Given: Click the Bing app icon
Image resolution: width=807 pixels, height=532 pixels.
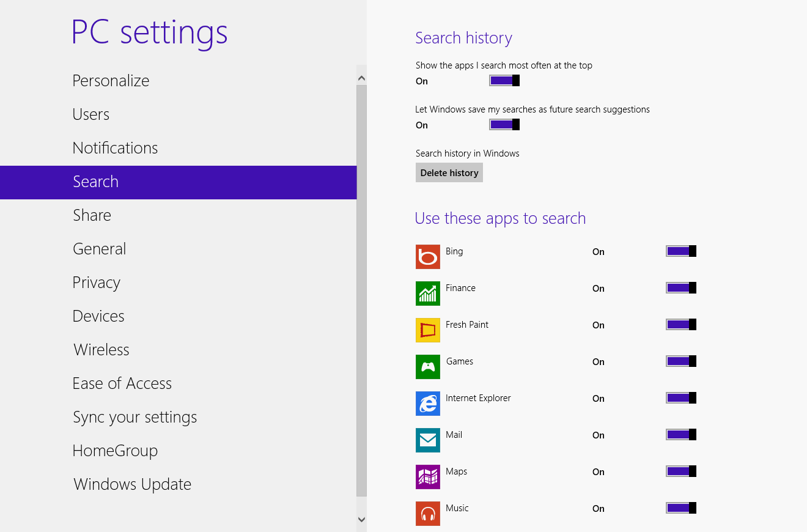Looking at the screenshot, I should click(428, 257).
